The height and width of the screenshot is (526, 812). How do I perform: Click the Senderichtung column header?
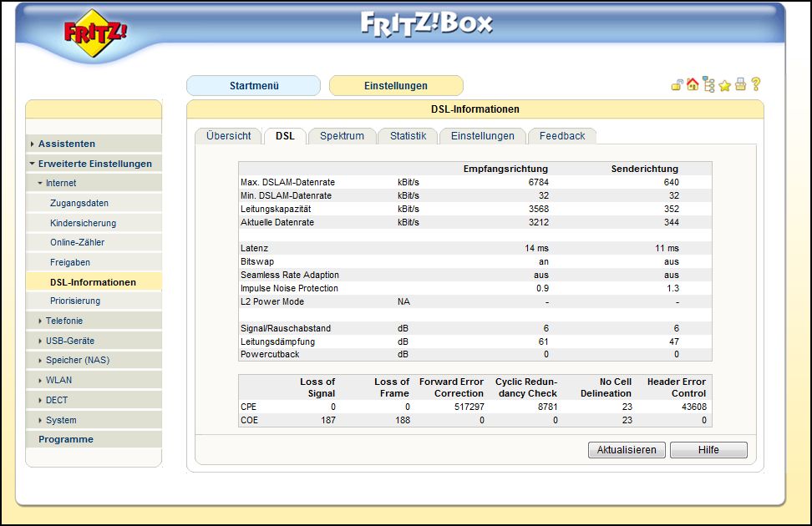(x=645, y=169)
